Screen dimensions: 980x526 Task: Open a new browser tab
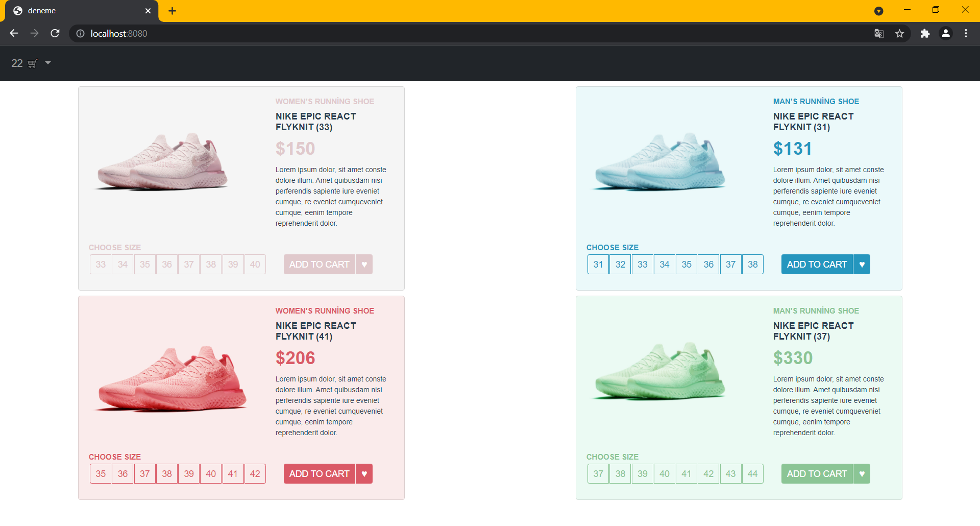[x=173, y=11]
